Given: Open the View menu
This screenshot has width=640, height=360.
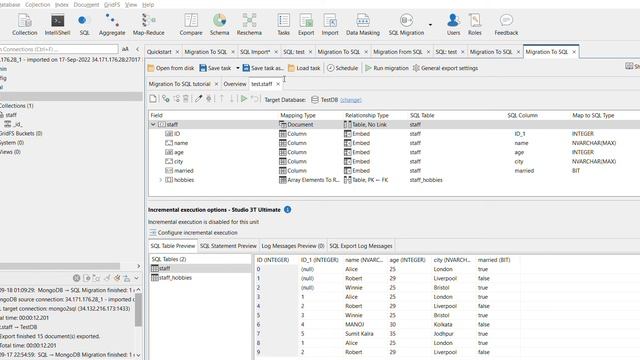Looking at the screenshot, I should pyautogui.click(x=131, y=4).
